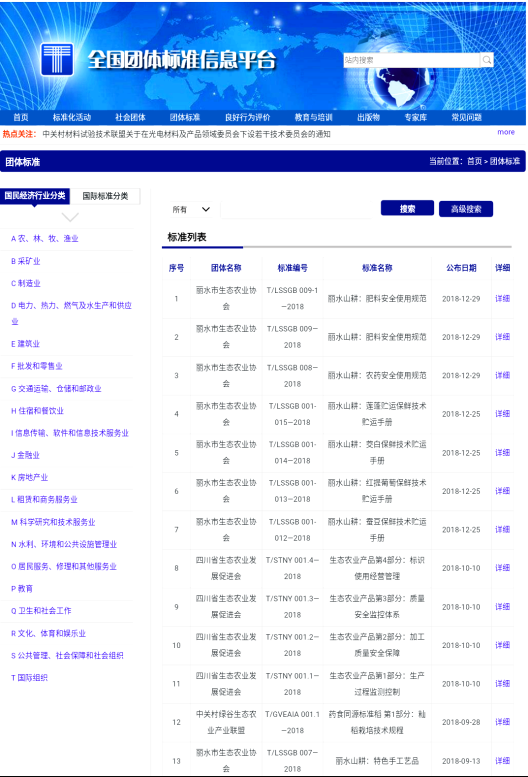
Task: Click the 站内搜索 input field
Action: click(412, 60)
